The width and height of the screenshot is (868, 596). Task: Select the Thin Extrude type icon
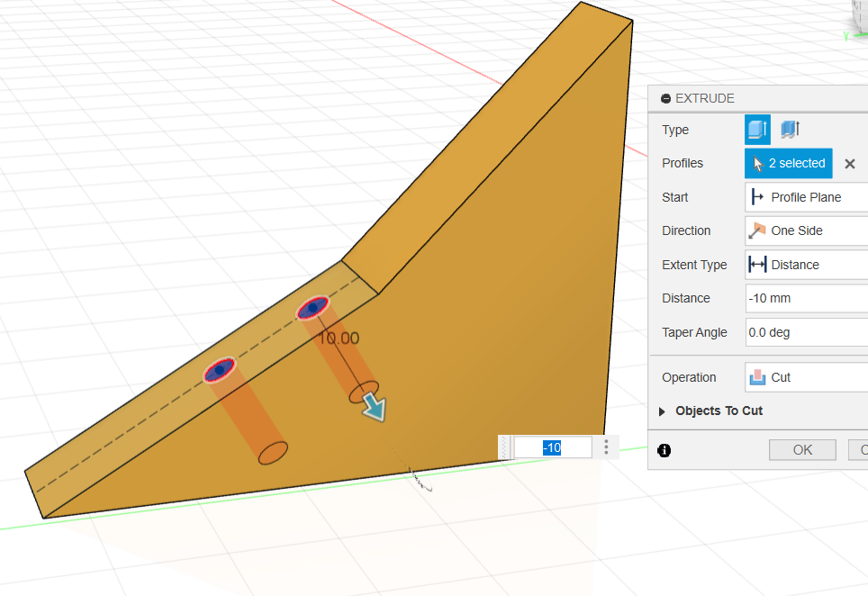[x=790, y=130]
